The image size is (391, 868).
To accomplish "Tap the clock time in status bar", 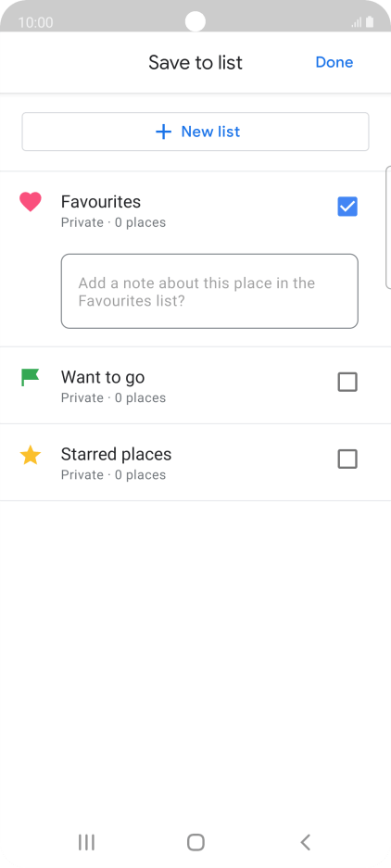I will [x=35, y=23].
